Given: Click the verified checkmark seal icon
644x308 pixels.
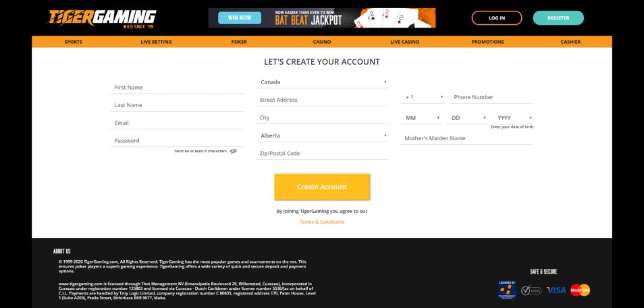Looking at the screenshot, I should click(531, 290).
